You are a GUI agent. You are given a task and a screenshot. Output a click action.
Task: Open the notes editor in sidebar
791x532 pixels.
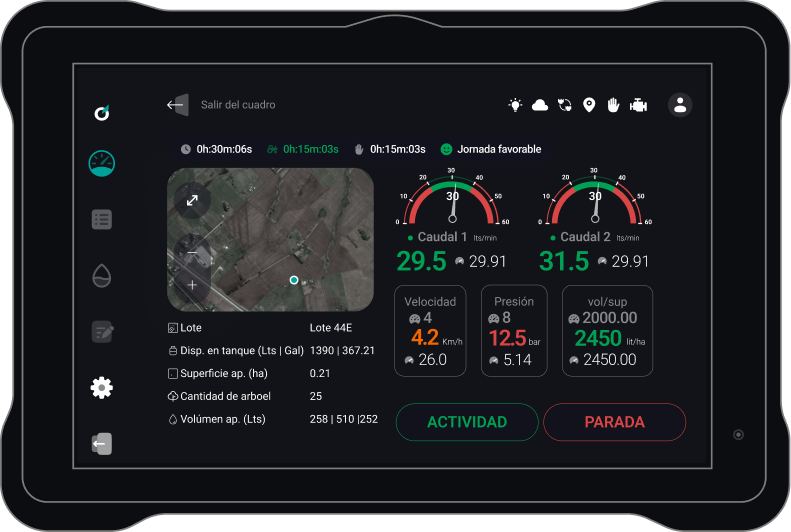pyautogui.click(x=101, y=331)
